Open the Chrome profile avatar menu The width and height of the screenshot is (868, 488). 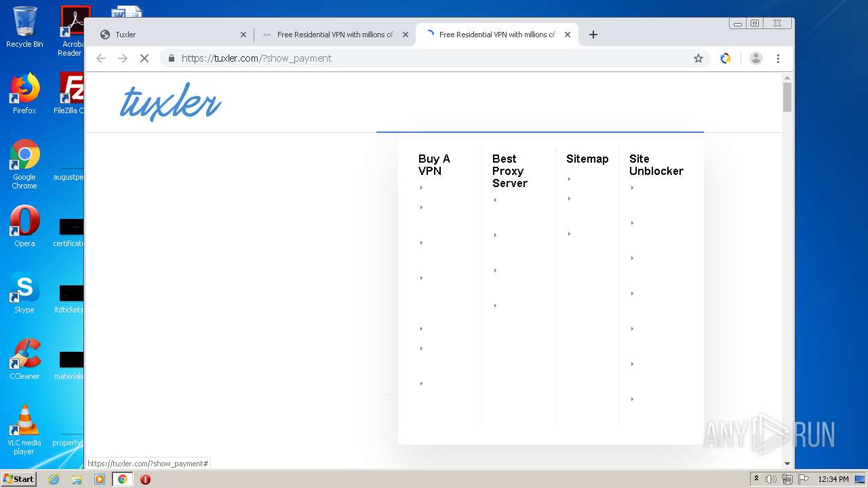[x=756, y=58]
